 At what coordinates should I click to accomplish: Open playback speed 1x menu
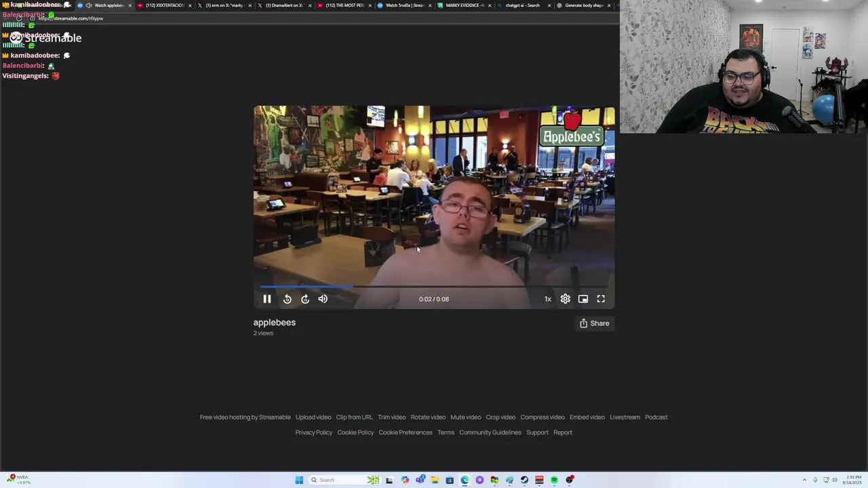coord(548,299)
